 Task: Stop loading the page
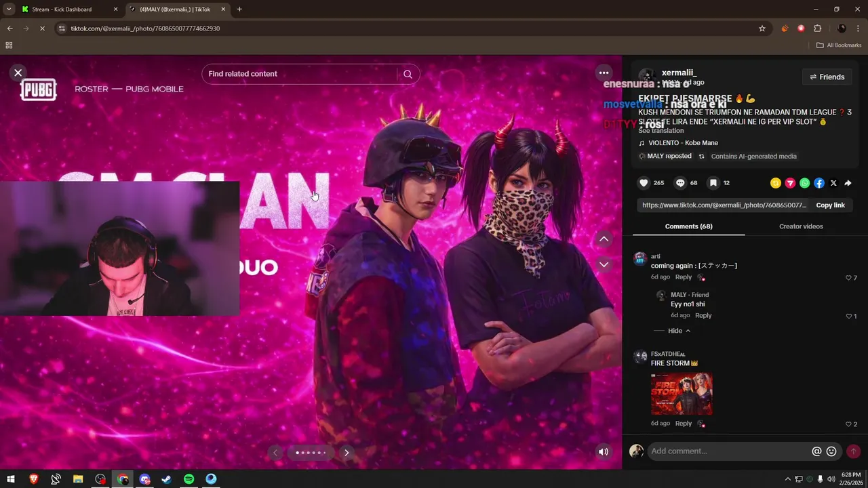tap(41, 28)
